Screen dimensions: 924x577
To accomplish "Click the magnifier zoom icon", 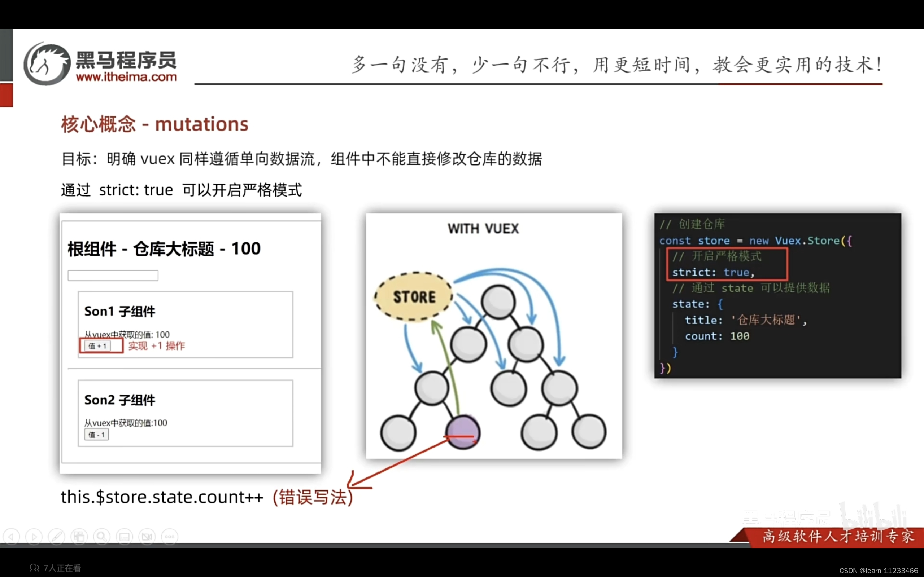I will 101,537.
